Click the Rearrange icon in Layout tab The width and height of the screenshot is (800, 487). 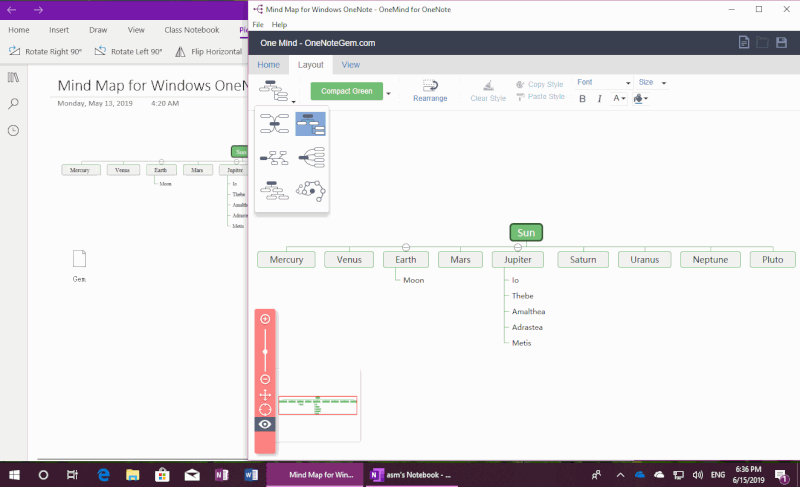click(x=430, y=86)
